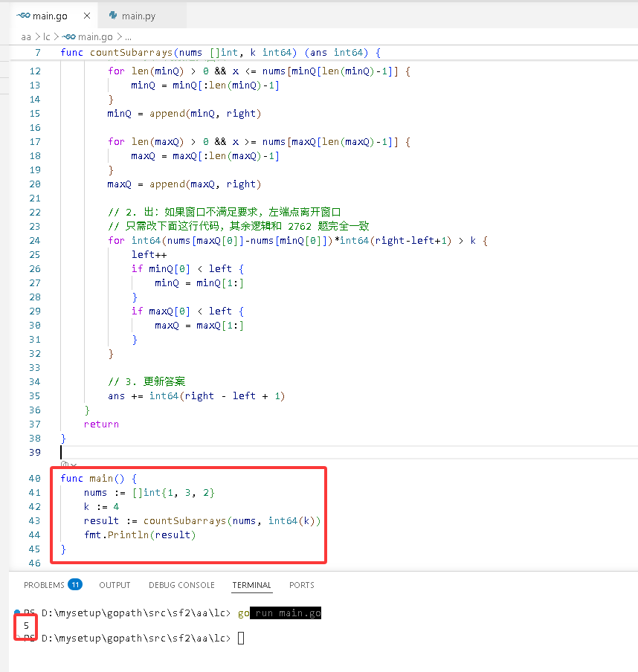Click 'ans += int64(right - left + 1)' line

pos(196,395)
